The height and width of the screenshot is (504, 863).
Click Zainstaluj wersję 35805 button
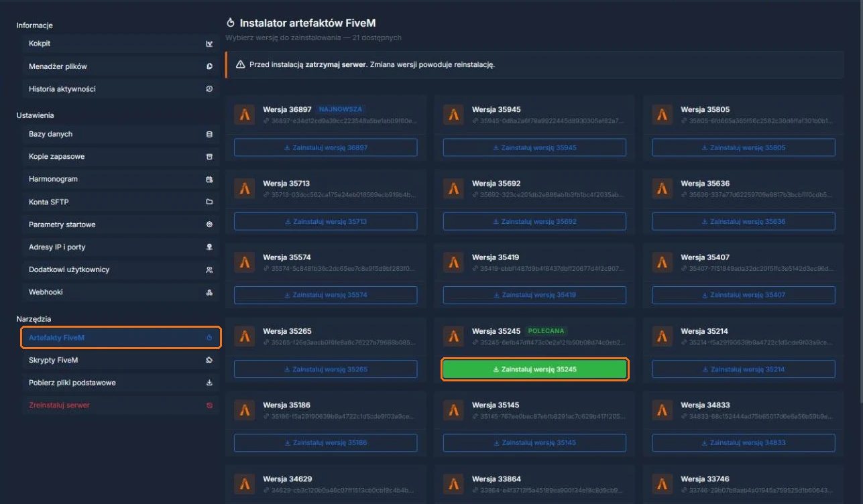coord(744,147)
